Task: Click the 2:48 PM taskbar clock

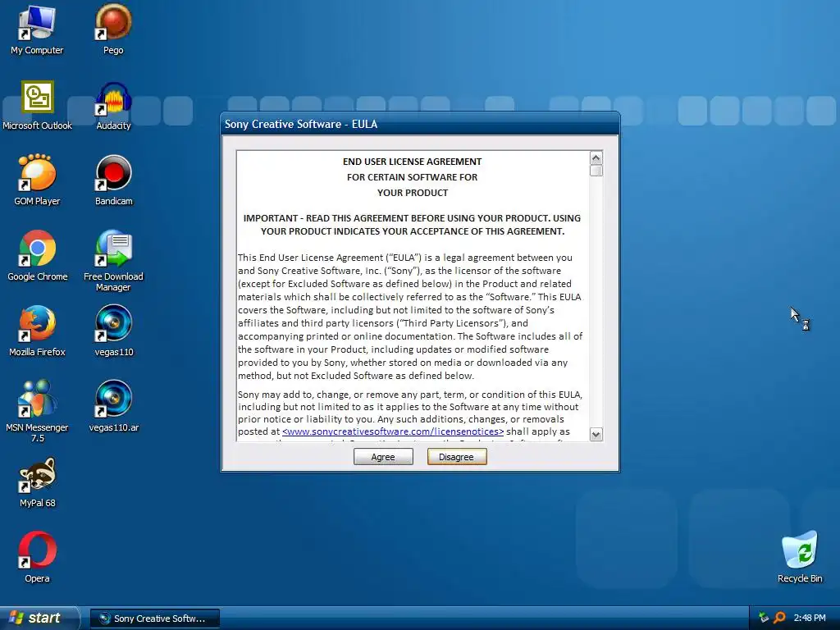Action: (810, 618)
